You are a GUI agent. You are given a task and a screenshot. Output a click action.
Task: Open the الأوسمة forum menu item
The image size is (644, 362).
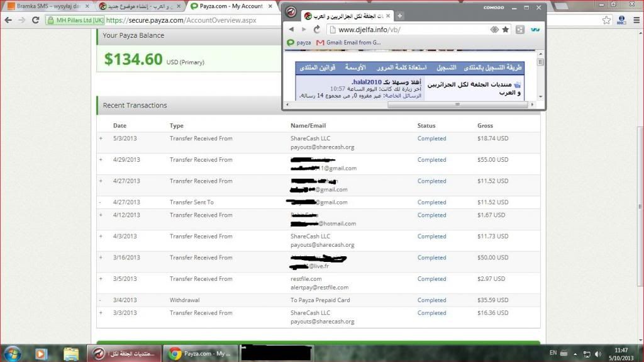coord(355,67)
